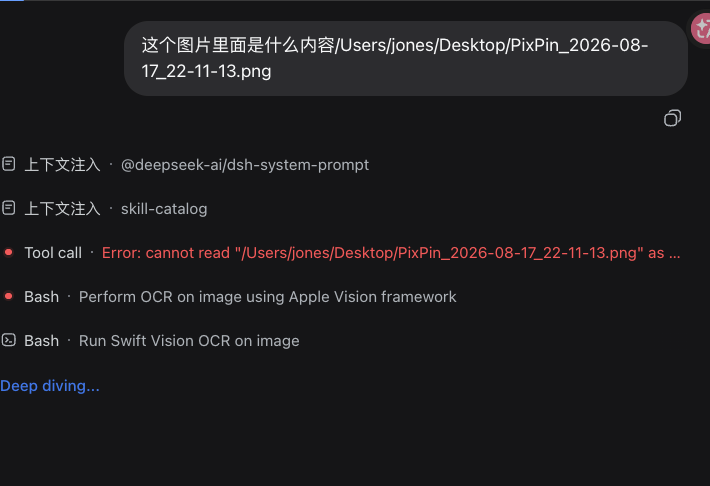Click the red dot next to Perform OCR
Screen dimensions: 710x486
(x=9, y=296)
